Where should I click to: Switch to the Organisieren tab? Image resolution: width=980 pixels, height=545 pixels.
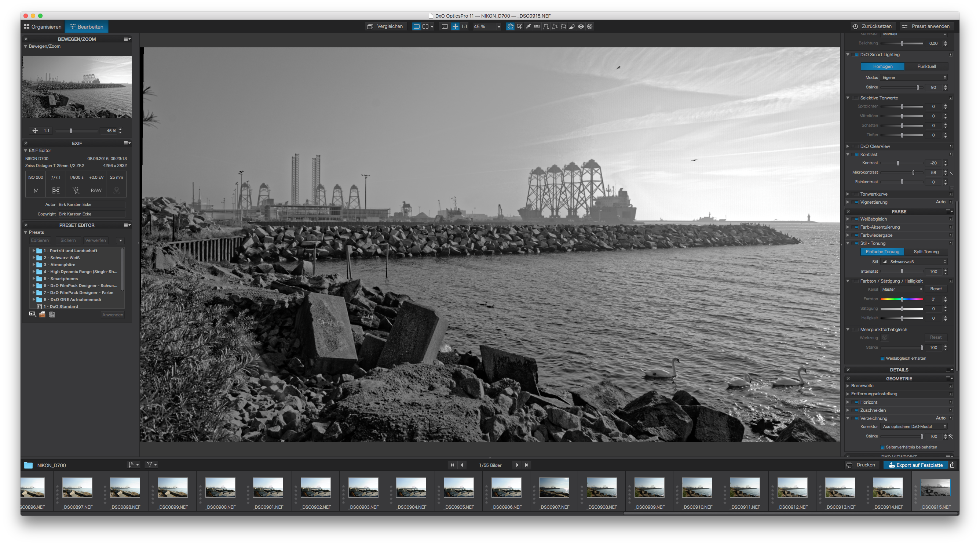coord(43,27)
